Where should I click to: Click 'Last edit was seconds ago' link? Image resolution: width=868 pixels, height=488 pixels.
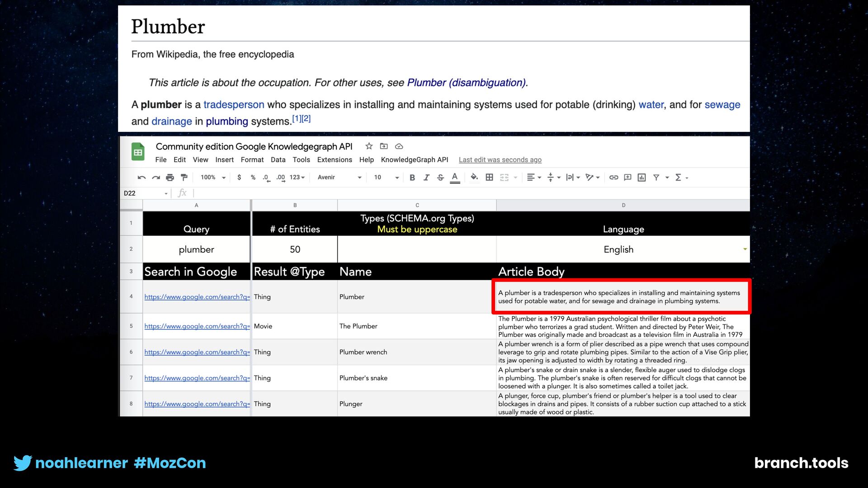tap(500, 160)
